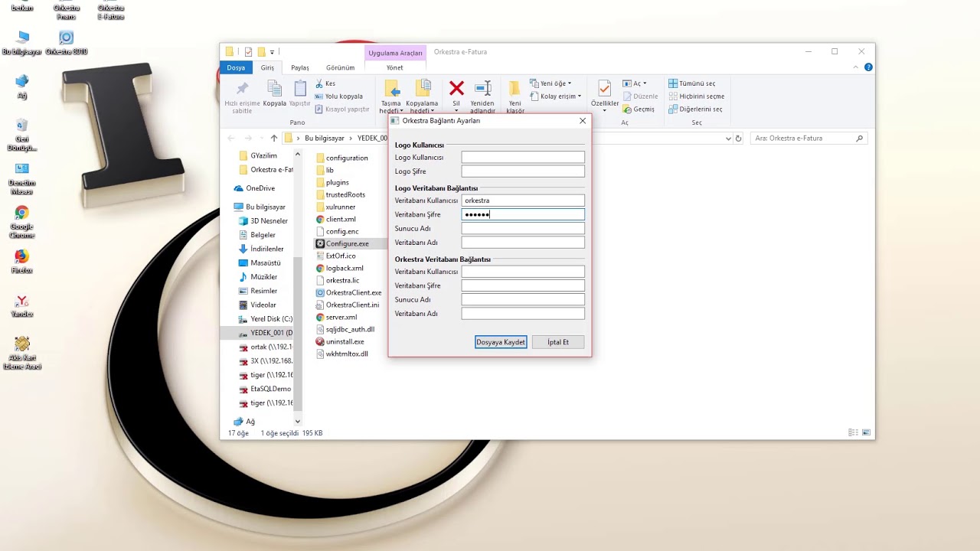Open Yandex desktop shortcut
The height and width of the screenshot is (551, 980).
[22, 306]
